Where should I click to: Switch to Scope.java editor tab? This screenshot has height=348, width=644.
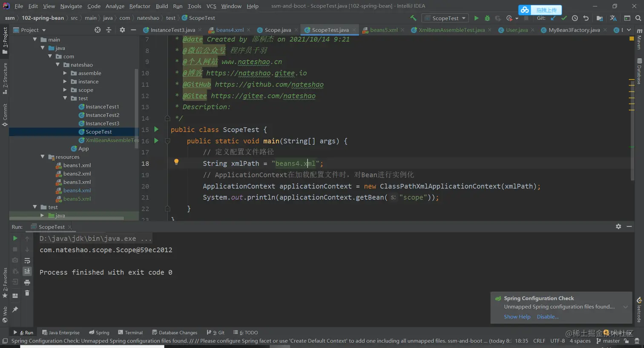pos(278,30)
